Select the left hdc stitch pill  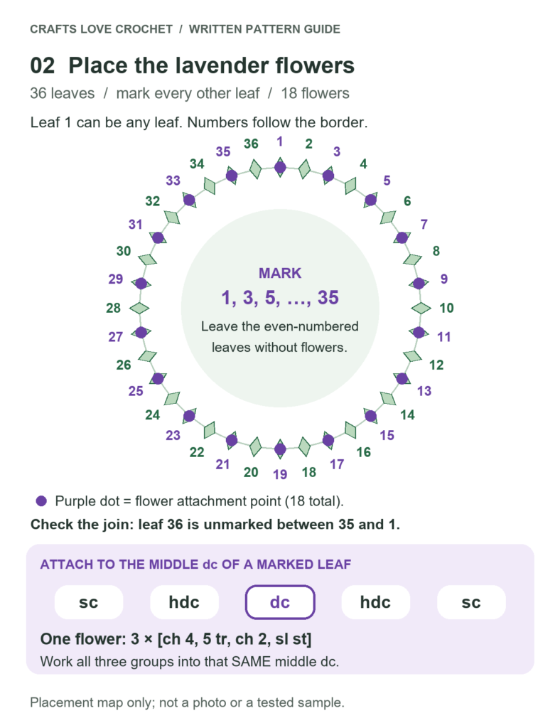(184, 602)
